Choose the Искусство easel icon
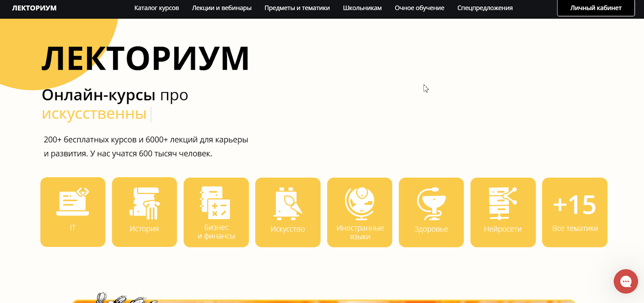This screenshot has width=644, height=303. [x=287, y=203]
